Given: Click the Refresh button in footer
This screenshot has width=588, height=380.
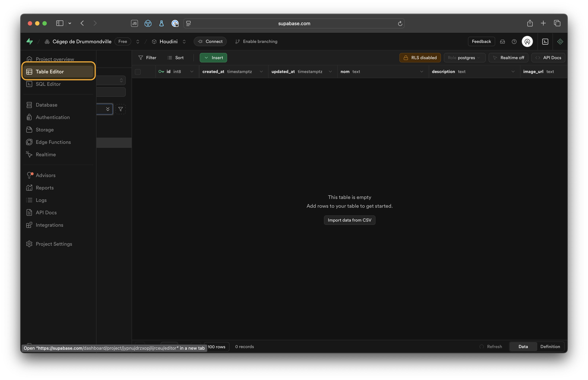Looking at the screenshot, I should click(x=491, y=346).
